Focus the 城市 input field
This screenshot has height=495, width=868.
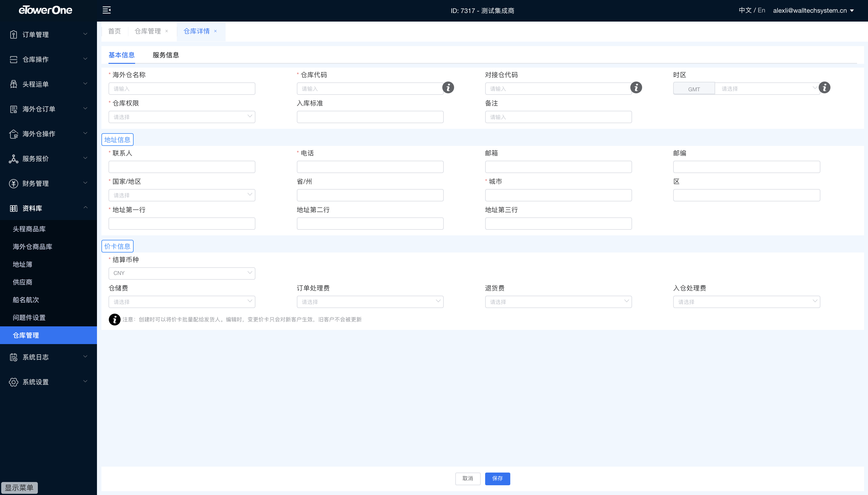pyautogui.click(x=558, y=195)
